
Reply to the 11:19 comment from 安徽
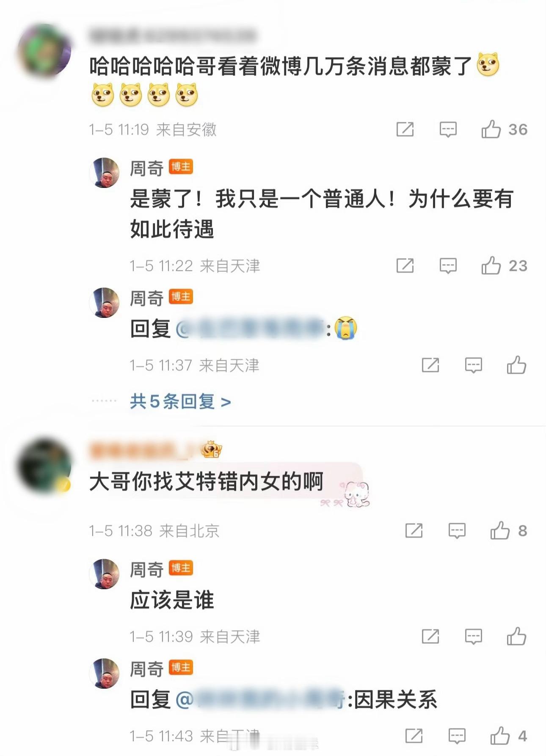click(x=448, y=130)
